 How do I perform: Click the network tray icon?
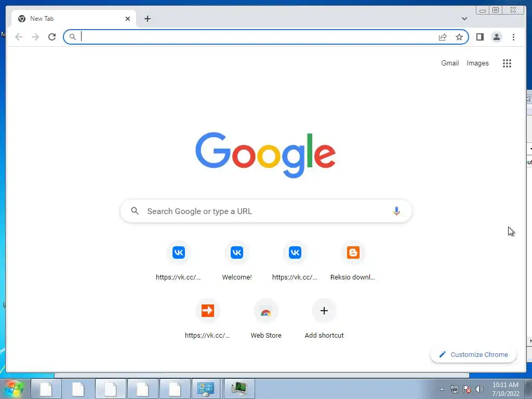click(x=454, y=389)
